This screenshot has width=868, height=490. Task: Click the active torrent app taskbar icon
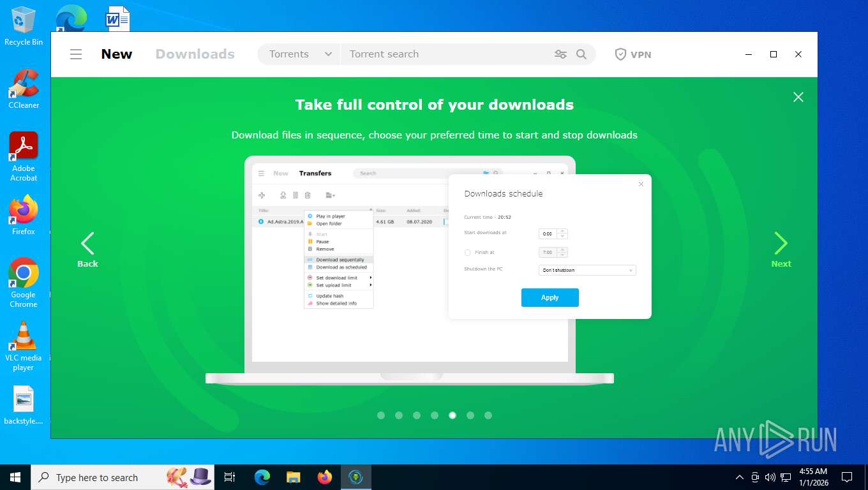tap(356, 477)
